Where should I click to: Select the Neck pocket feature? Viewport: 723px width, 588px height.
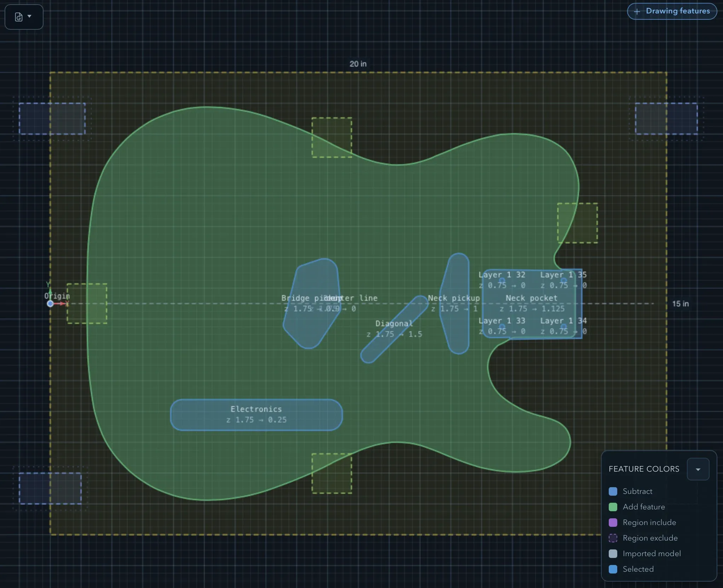tap(532, 303)
